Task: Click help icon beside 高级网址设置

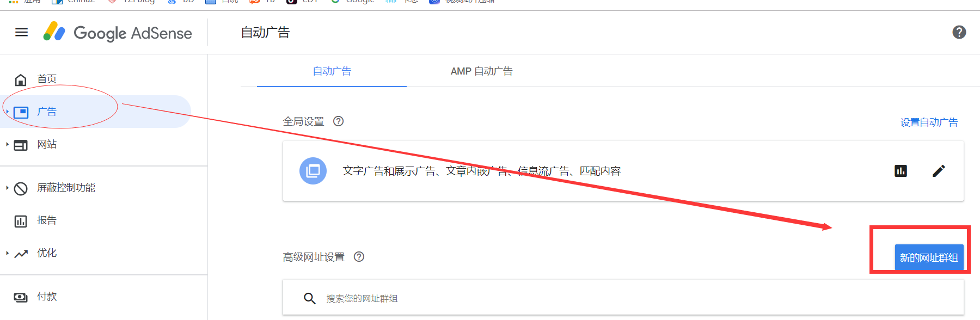Action: tap(359, 257)
